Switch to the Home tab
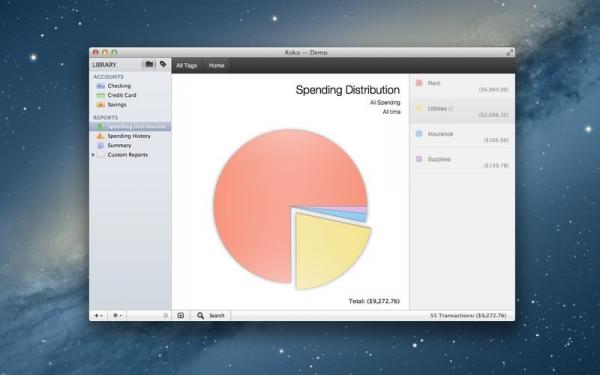Screen dimensions: 600x375 pyautogui.click(x=216, y=65)
